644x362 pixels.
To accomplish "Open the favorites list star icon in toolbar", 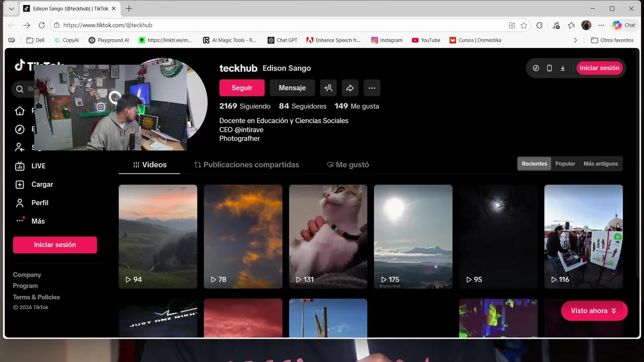I will (571, 25).
